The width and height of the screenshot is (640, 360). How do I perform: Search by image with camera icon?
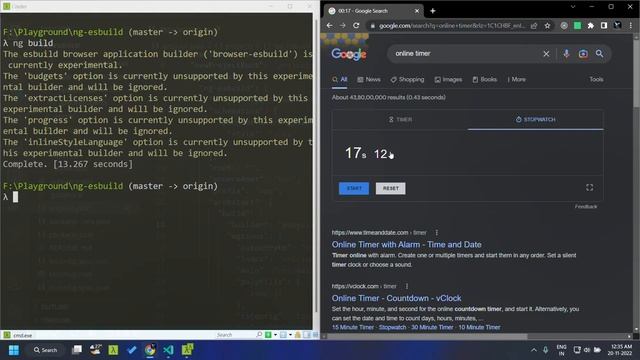583,54
